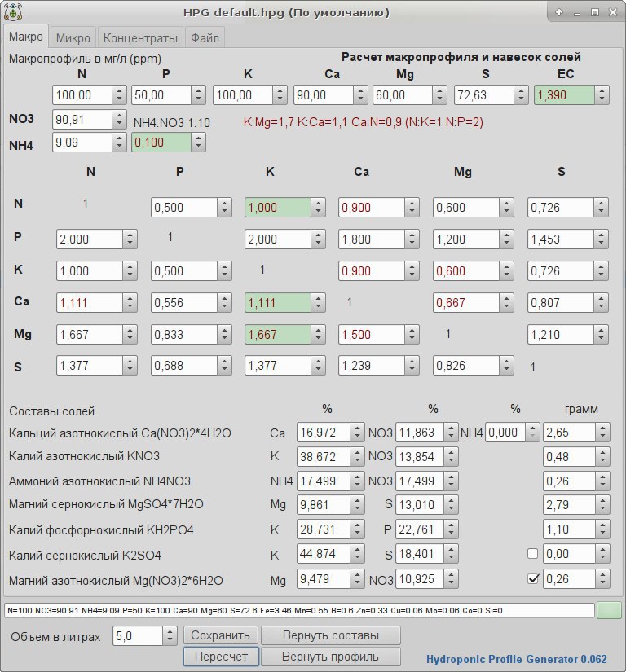
Task: Open the HPG application icon in title bar
Action: click(13, 12)
